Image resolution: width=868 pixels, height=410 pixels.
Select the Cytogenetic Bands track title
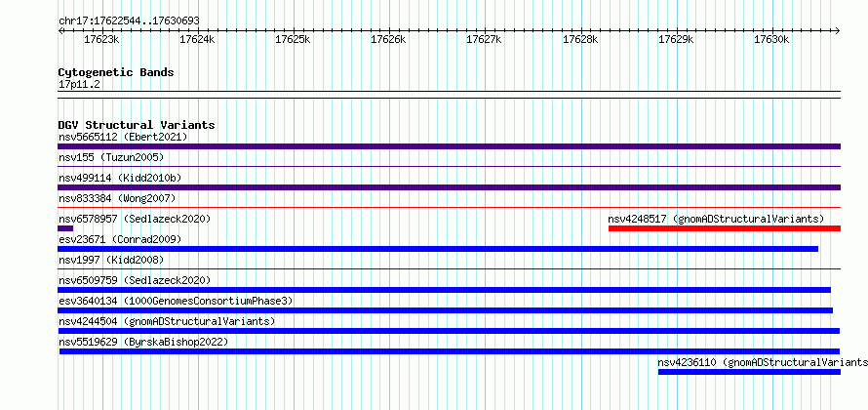[116, 72]
